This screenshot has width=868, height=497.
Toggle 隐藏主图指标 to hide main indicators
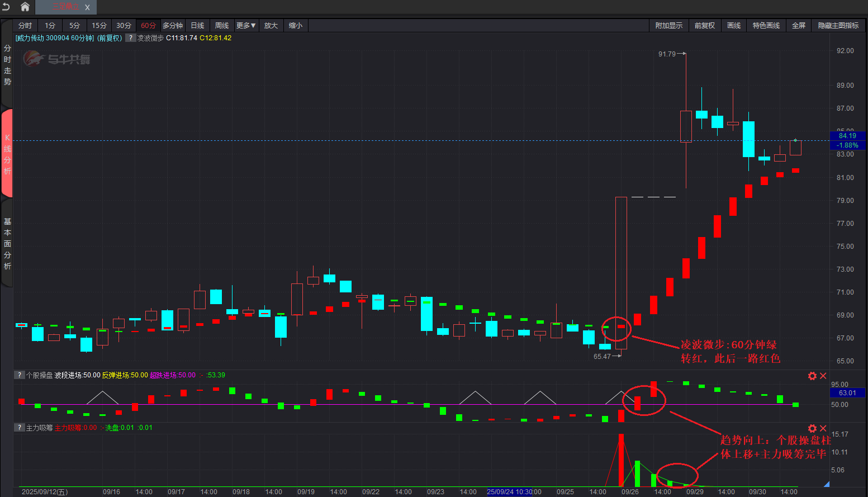tap(838, 26)
